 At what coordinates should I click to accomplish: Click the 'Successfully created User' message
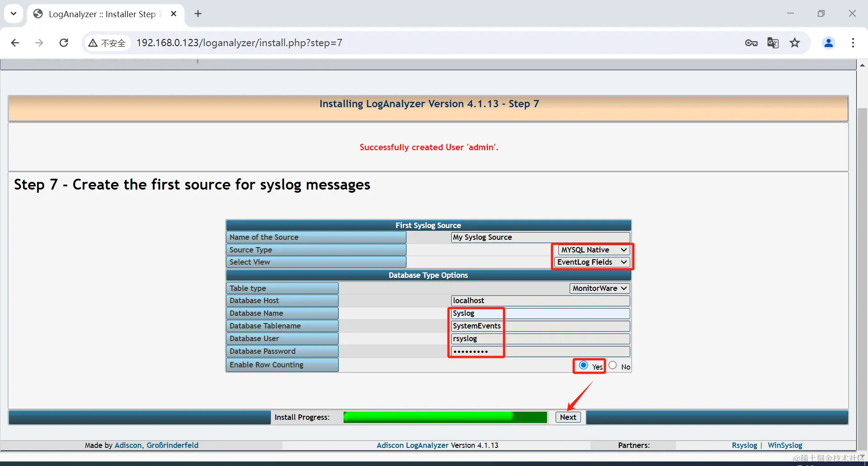coord(429,147)
